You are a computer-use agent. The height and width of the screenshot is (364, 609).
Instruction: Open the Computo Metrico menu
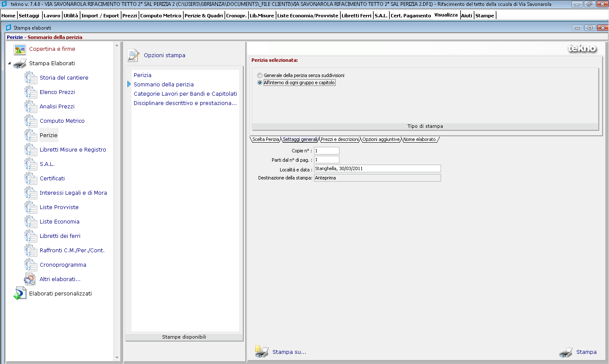click(x=161, y=16)
